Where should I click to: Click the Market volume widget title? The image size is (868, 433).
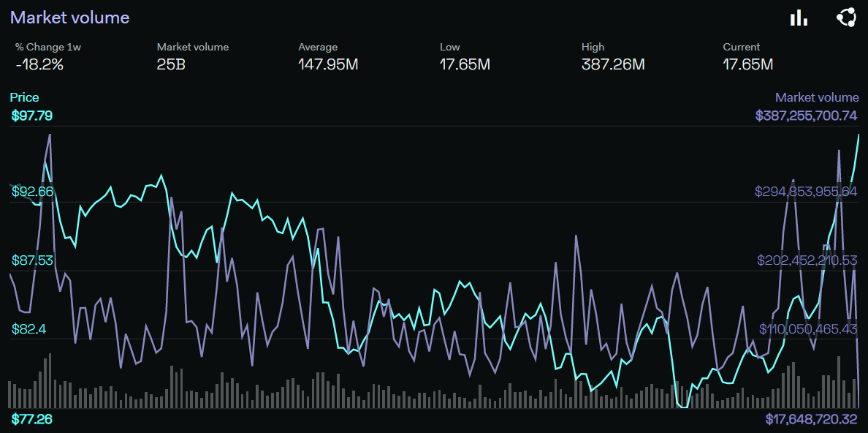click(70, 18)
